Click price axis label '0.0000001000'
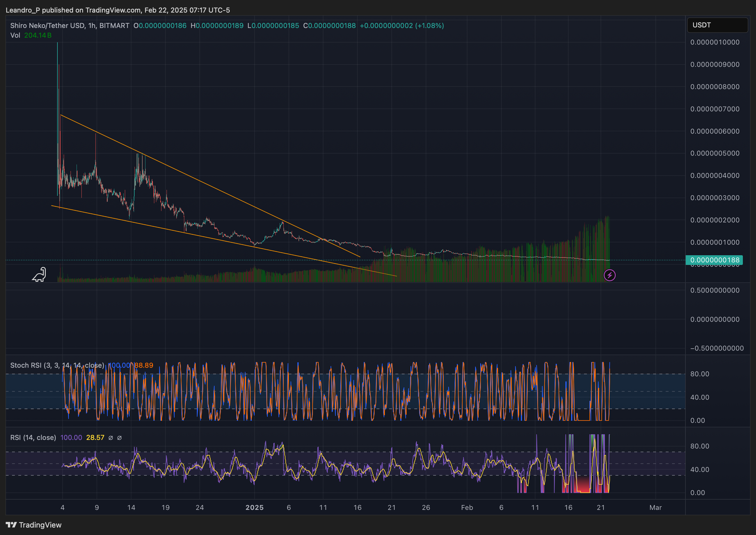The image size is (756, 535). tap(715, 242)
